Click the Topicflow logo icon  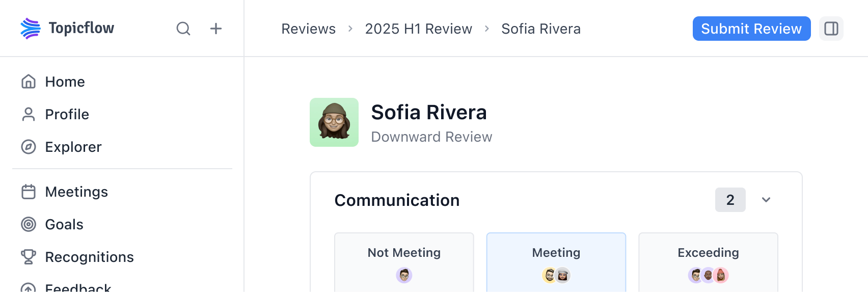pyautogui.click(x=30, y=29)
